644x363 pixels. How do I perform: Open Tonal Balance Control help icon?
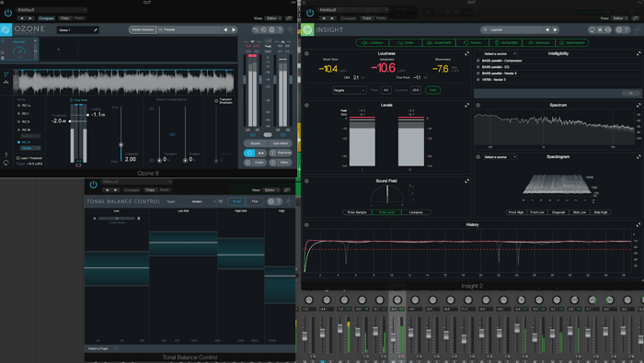coord(279,201)
